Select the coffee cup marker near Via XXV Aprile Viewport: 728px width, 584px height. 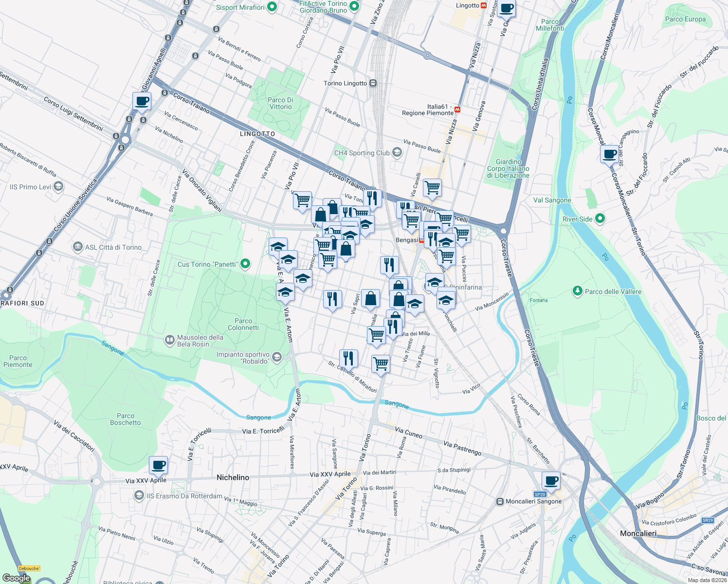pyautogui.click(x=158, y=465)
